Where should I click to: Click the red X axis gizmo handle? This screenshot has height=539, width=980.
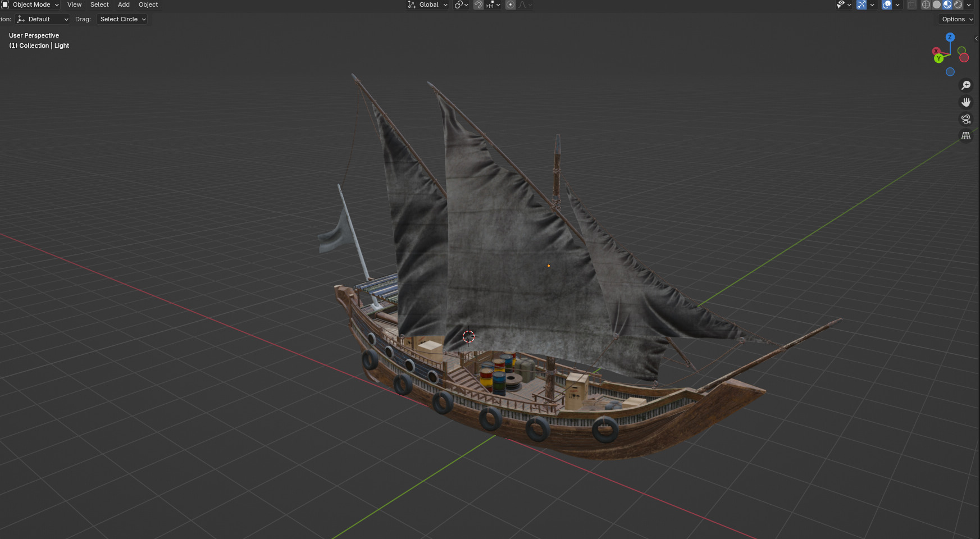pyautogui.click(x=936, y=51)
